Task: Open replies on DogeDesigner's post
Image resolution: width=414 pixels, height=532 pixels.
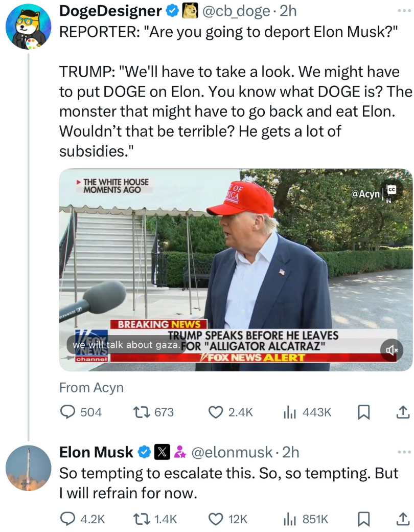Action: point(81,412)
